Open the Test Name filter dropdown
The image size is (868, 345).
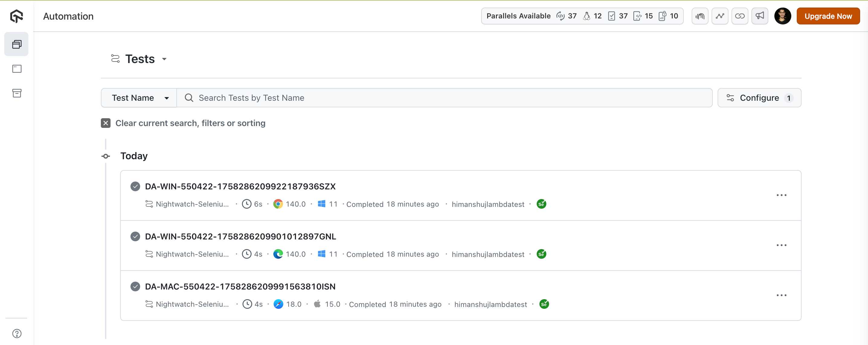coord(139,98)
